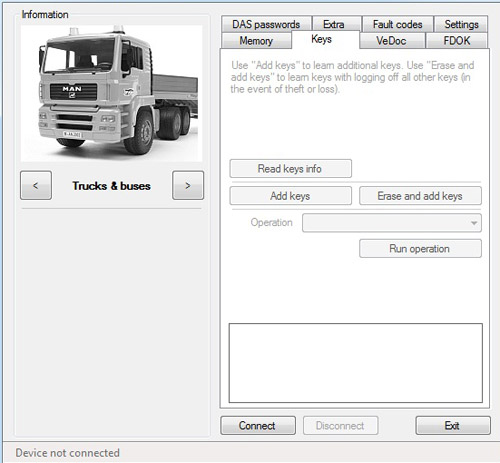This screenshot has width=500, height=463.
Task: Switch to the Memory tab
Action: pyautogui.click(x=256, y=41)
